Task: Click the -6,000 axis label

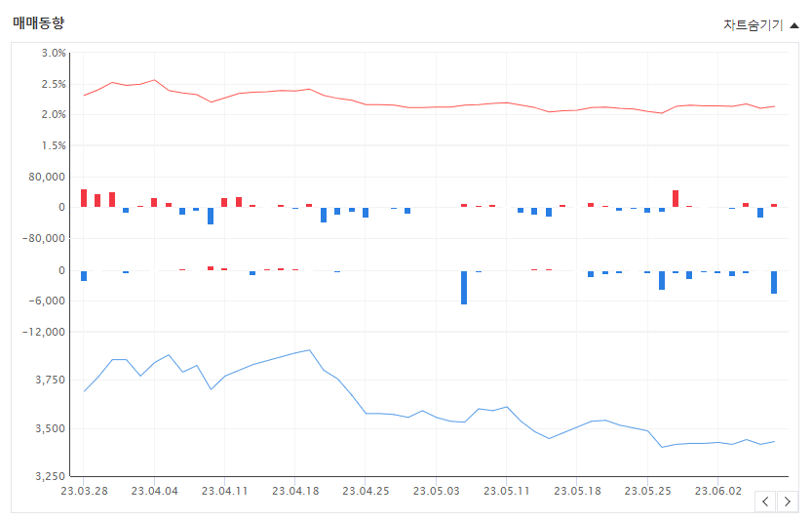Action: coord(47,301)
